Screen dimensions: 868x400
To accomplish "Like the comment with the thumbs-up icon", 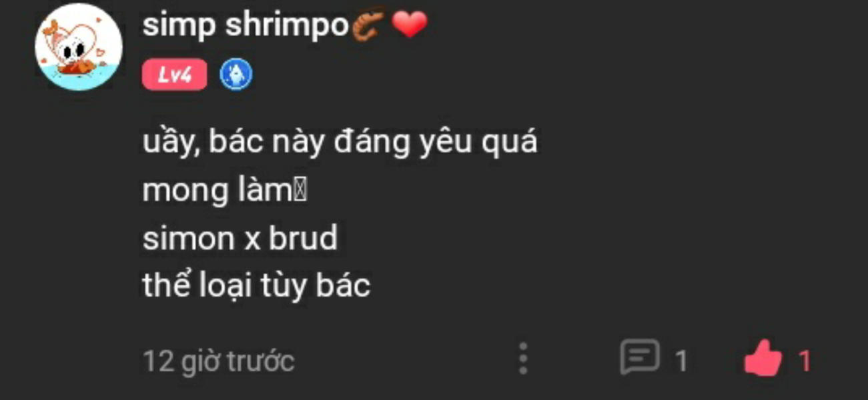I will coord(763,358).
